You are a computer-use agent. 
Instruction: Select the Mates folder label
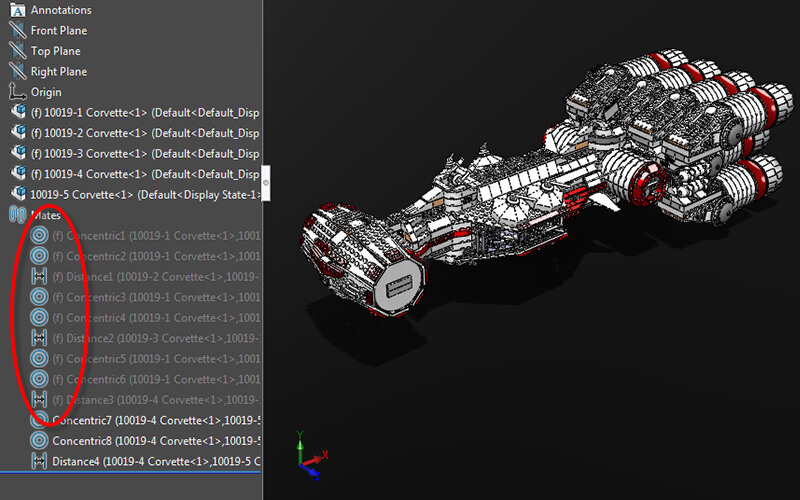(46, 215)
